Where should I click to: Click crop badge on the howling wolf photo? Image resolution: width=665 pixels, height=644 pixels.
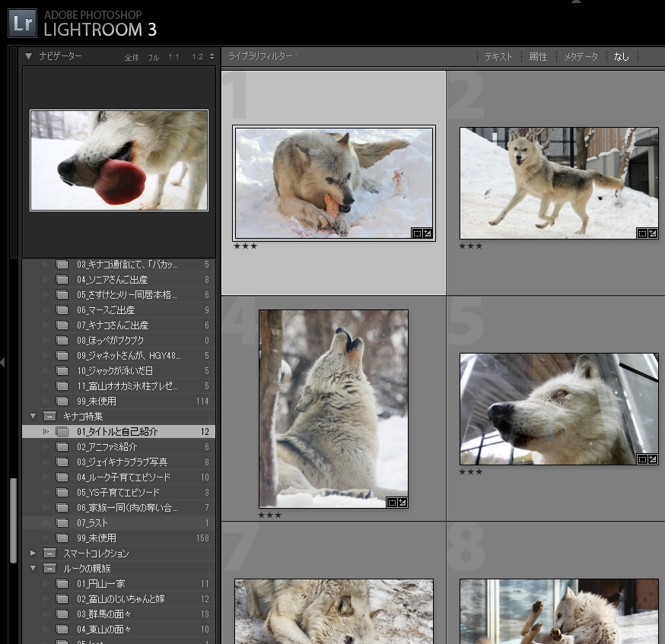392,503
